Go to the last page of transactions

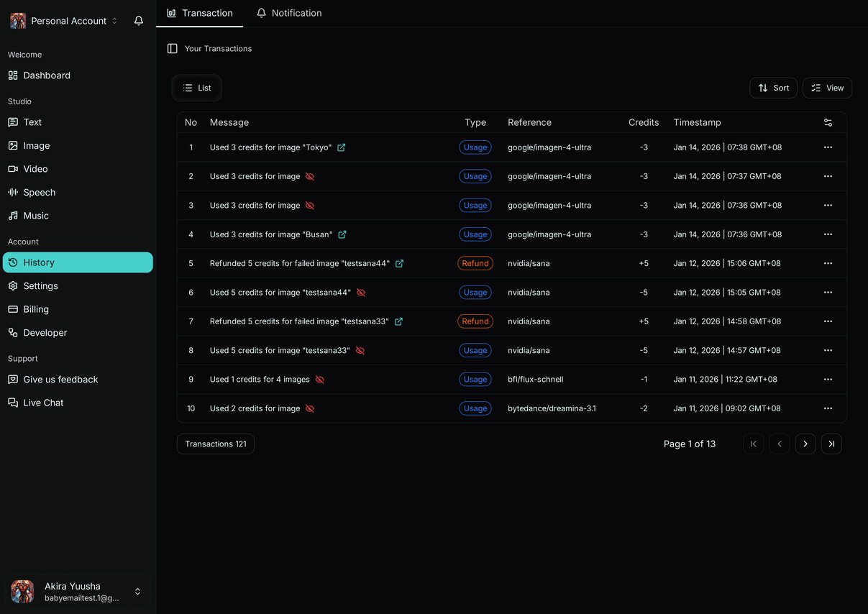pos(831,444)
